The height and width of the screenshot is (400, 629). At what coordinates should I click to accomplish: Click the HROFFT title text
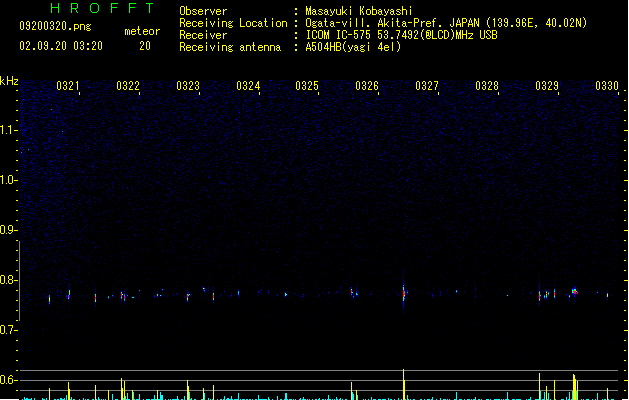click(x=103, y=8)
